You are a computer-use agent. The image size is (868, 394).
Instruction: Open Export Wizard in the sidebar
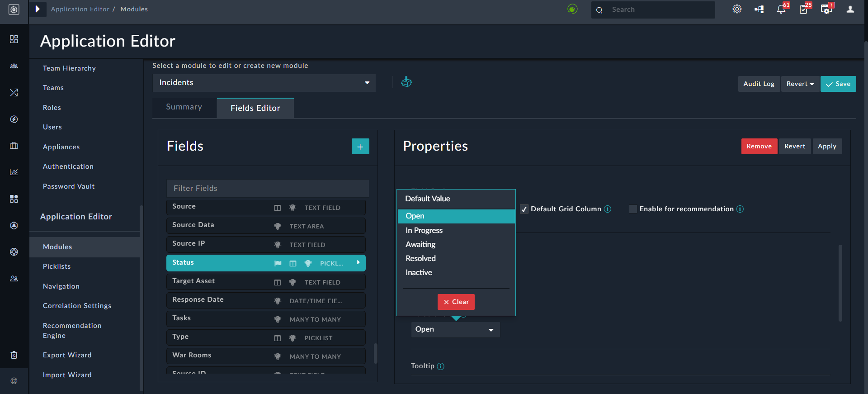click(67, 355)
